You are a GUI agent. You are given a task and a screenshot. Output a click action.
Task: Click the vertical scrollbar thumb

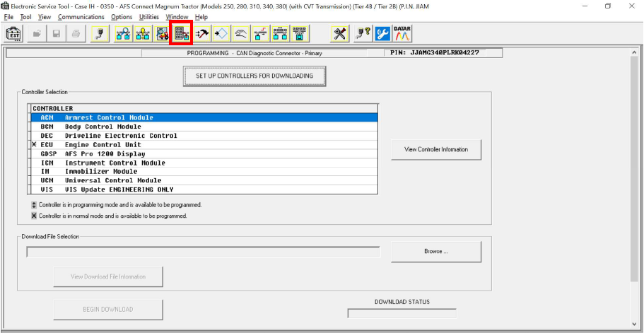pyautogui.click(x=635, y=169)
